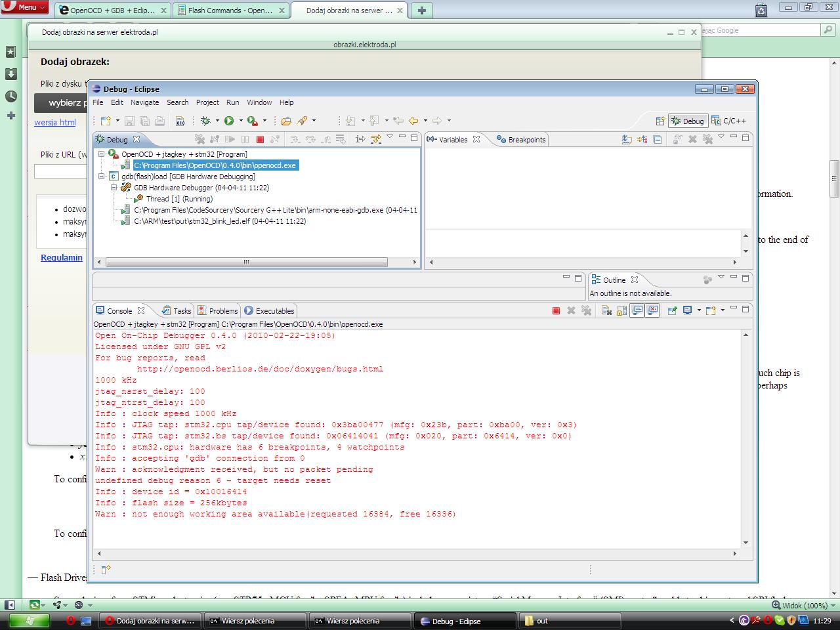Click the green Run button icon

click(229, 121)
